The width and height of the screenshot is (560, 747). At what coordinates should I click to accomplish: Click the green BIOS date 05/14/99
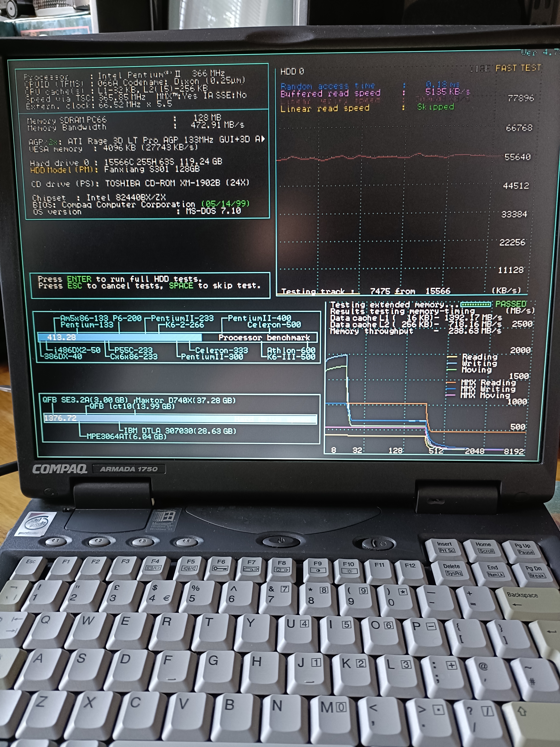225,204
